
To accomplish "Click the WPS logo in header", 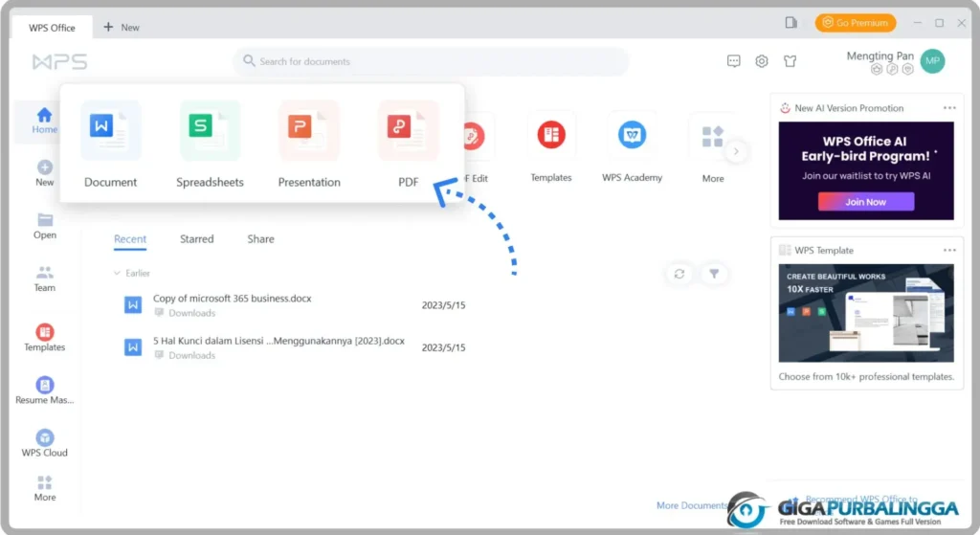I will (x=59, y=61).
